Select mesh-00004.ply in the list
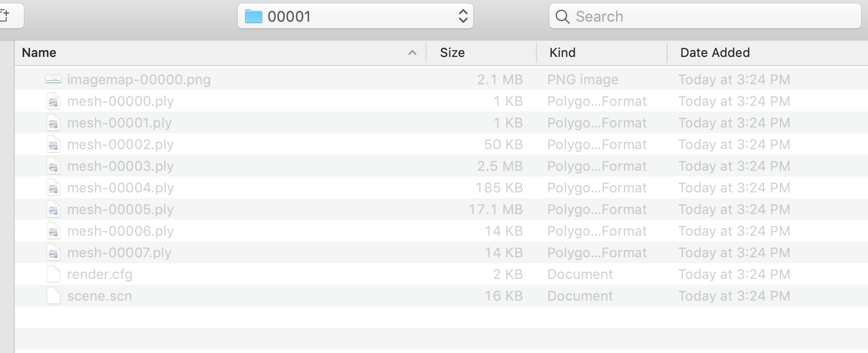 (120, 188)
